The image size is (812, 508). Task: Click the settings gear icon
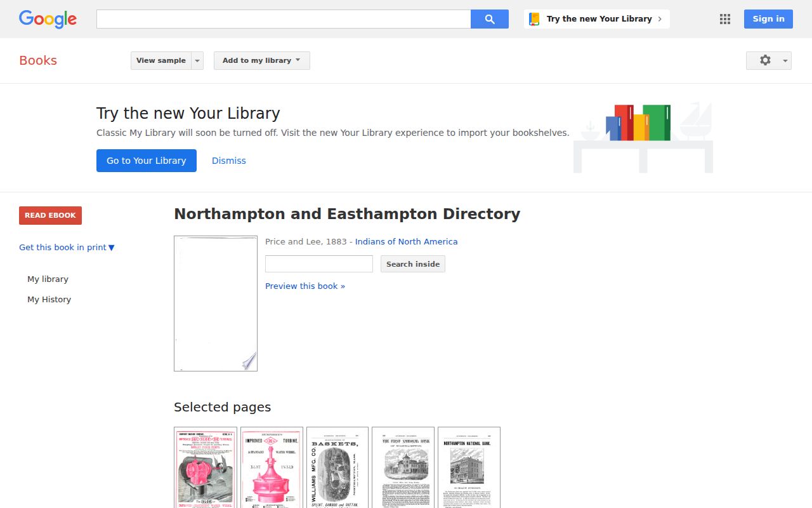point(765,60)
